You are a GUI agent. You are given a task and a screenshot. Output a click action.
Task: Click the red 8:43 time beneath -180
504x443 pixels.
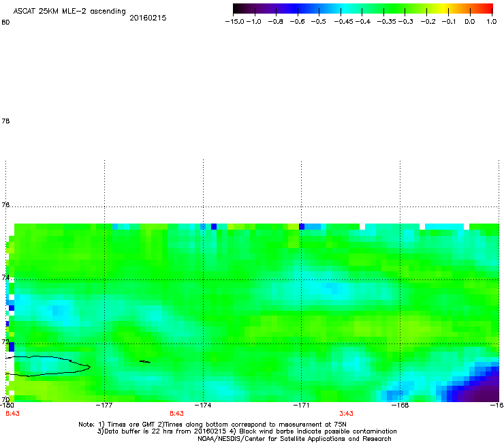point(12,414)
